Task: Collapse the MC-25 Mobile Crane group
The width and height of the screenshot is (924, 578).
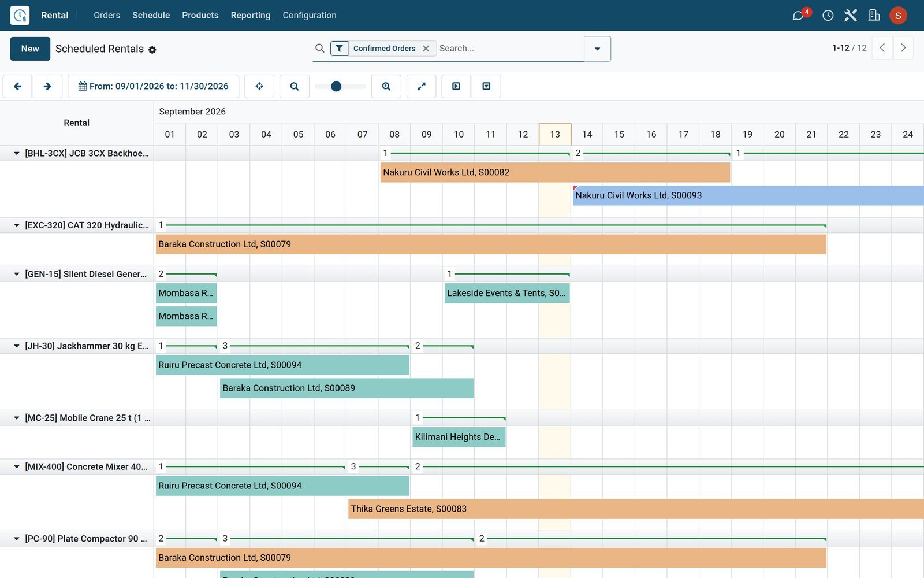Action: click(x=17, y=418)
